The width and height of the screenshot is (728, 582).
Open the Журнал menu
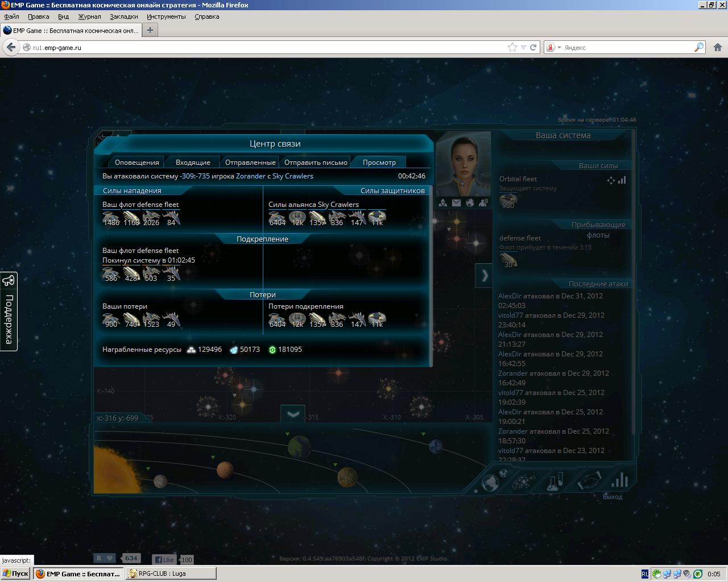point(89,16)
